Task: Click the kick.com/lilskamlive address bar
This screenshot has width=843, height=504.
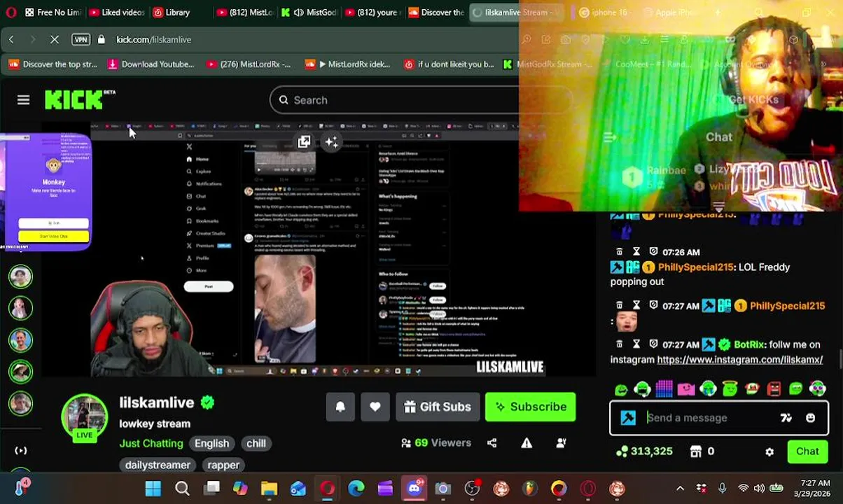Action: pos(153,40)
